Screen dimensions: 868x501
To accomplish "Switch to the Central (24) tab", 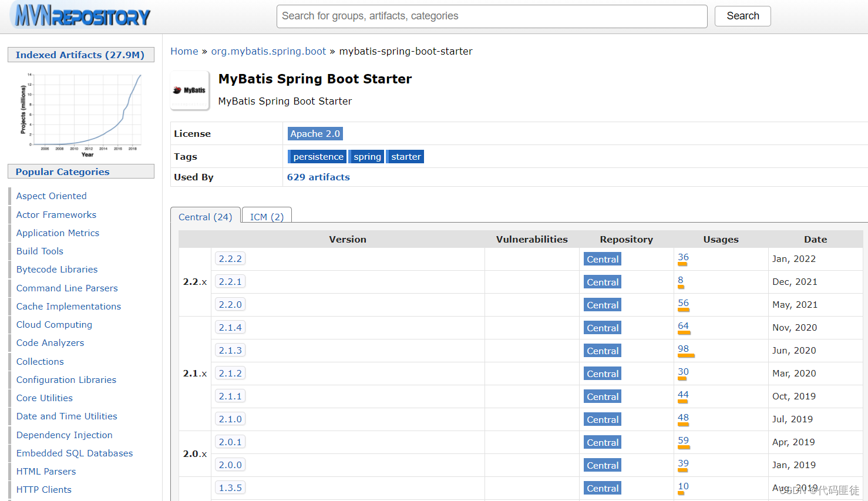I will click(205, 216).
